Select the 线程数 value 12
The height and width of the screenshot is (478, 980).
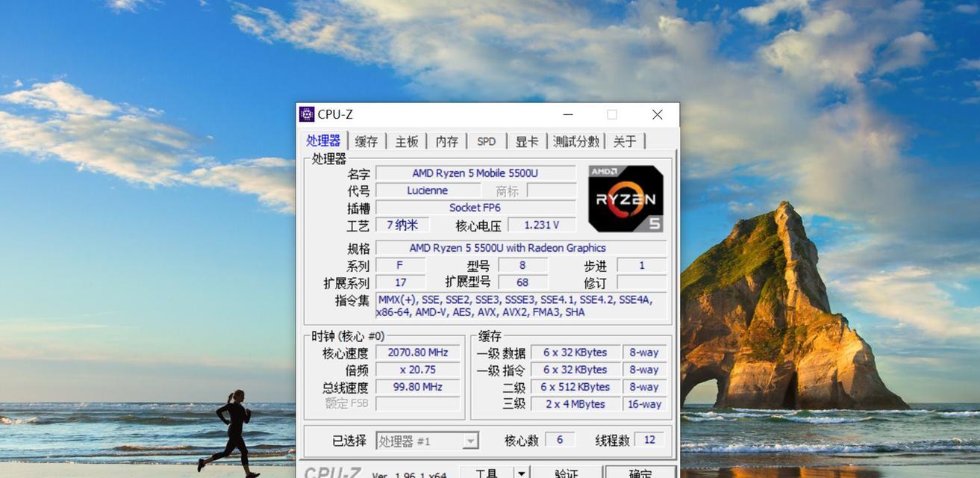coord(649,440)
